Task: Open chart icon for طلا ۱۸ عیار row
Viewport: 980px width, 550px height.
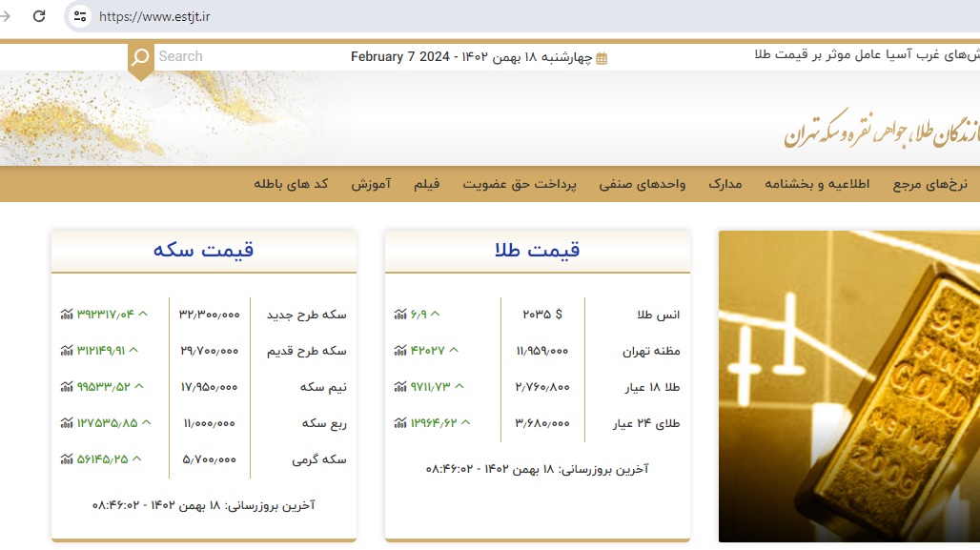Action: [400, 387]
